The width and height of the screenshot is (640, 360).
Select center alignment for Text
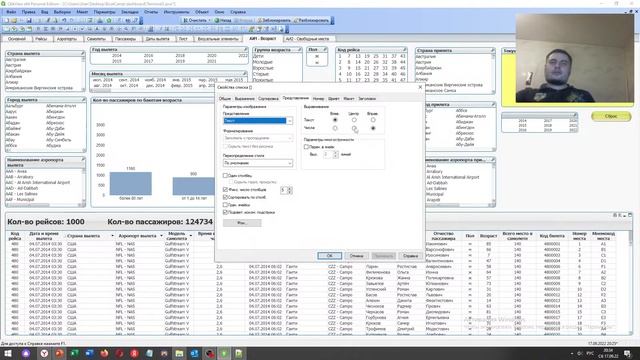(354, 120)
